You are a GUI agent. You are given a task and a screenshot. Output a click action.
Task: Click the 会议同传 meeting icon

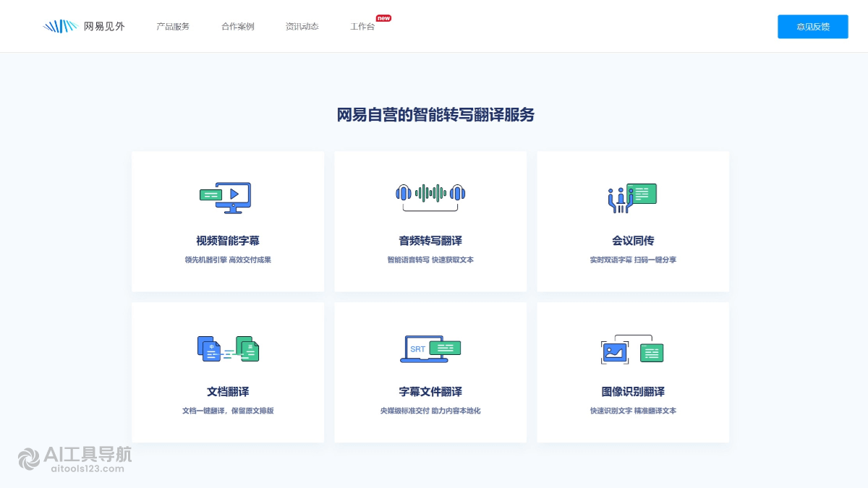[632, 198]
